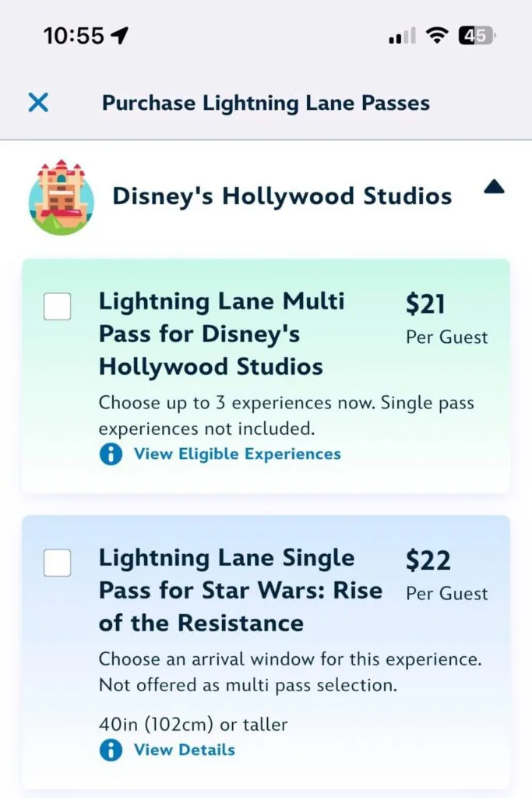
Task: Open the Hollywood Studios park section header
Action: pos(282,196)
